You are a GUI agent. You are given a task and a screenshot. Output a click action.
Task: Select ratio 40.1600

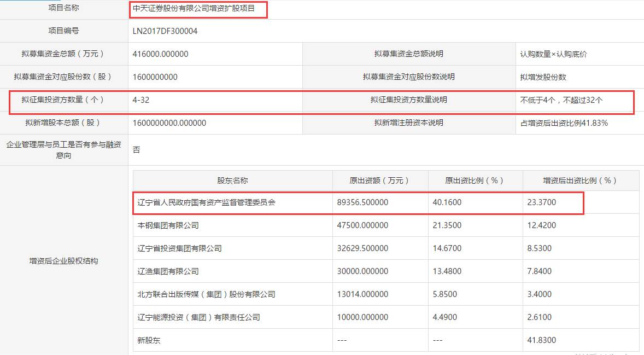[447, 202]
